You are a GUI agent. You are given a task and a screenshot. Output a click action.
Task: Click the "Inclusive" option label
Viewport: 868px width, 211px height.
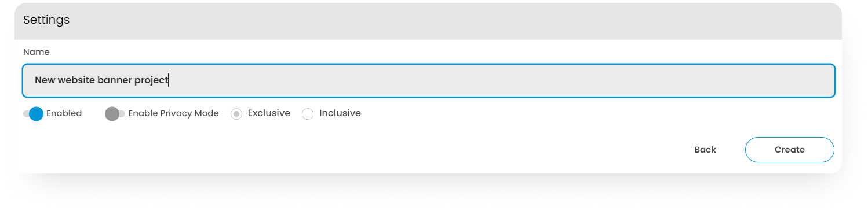[340, 113]
